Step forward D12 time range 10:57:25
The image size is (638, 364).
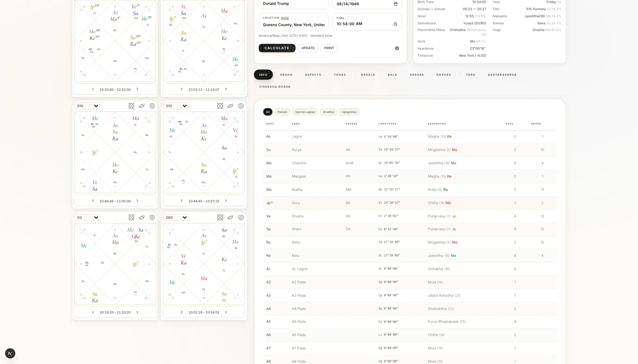point(226,201)
